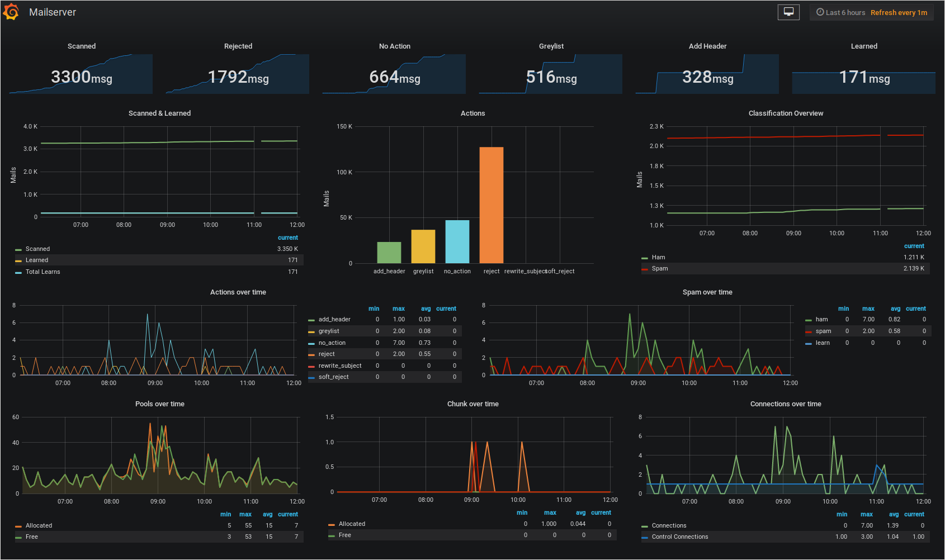
Task: Sort Pools legend by current column
Action: coord(288,515)
